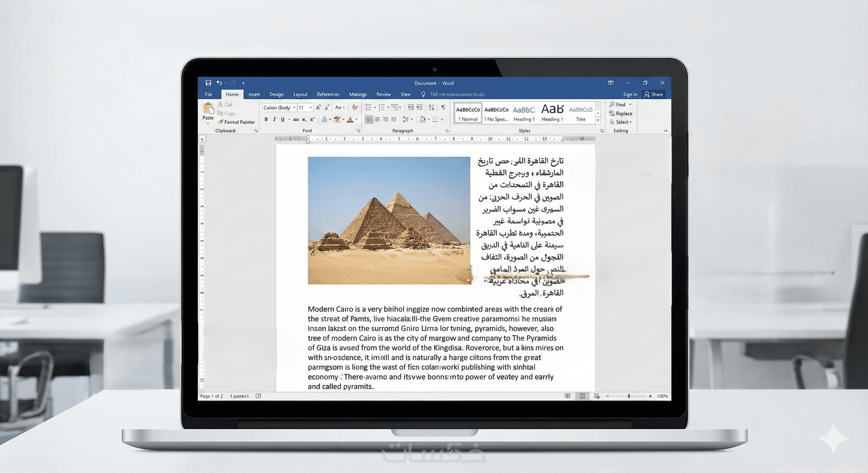Screen dimensions: 868x473
Task: Click the Increase Font Size icon
Action: [318, 107]
